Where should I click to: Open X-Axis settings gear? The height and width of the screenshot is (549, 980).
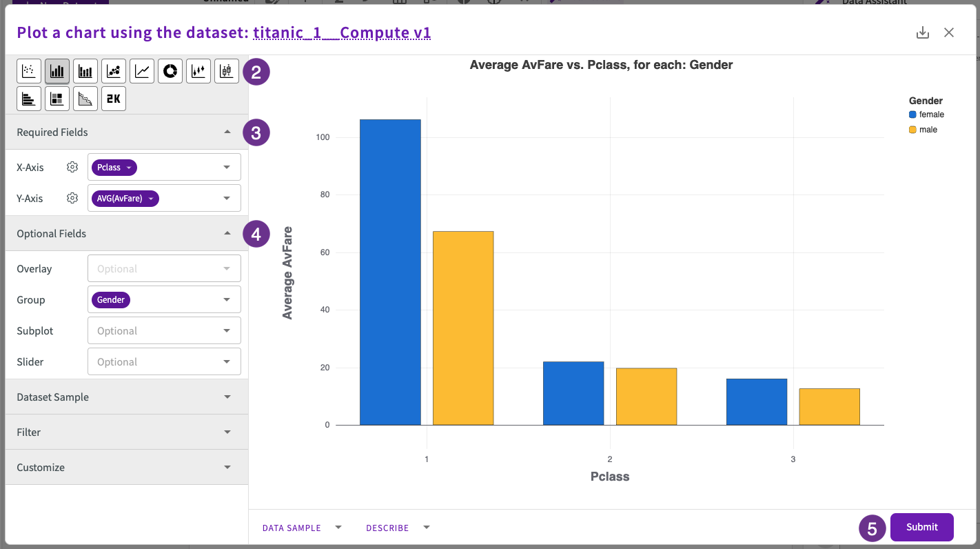(72, 167)
